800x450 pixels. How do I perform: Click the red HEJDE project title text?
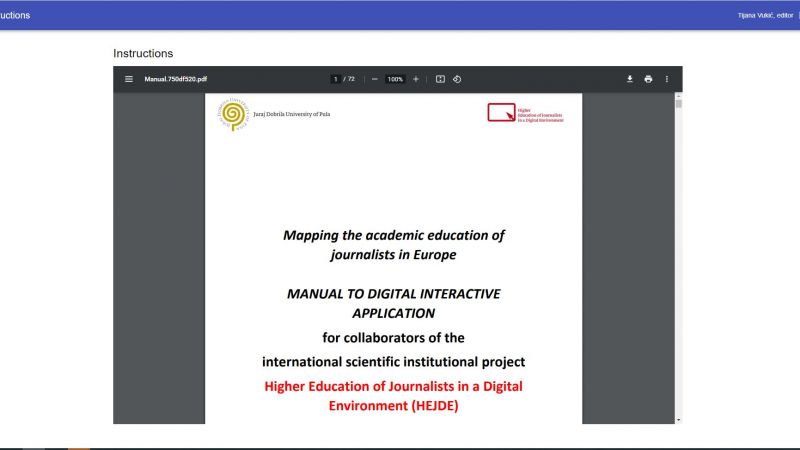click(393, 396)
